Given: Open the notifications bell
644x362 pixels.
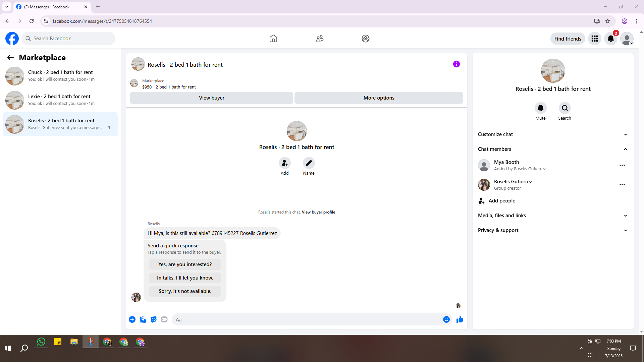Looking at the screenshot, I should (610, 39).
